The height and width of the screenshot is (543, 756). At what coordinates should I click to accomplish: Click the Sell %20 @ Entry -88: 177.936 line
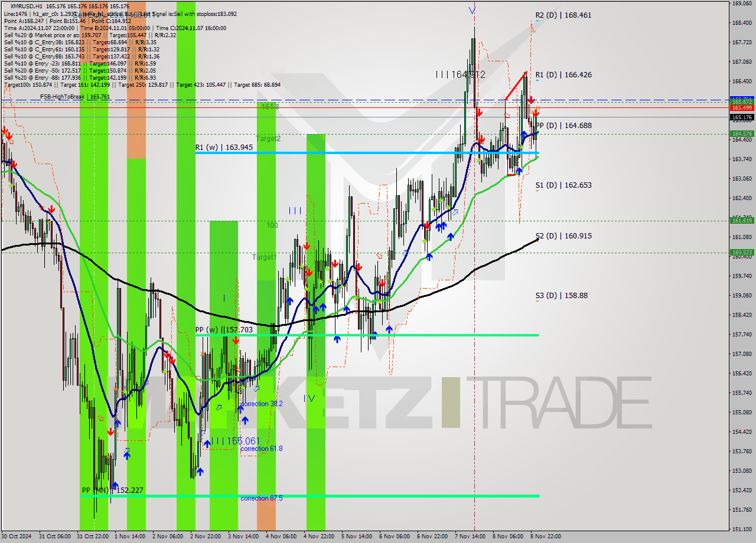click(80, 77)
